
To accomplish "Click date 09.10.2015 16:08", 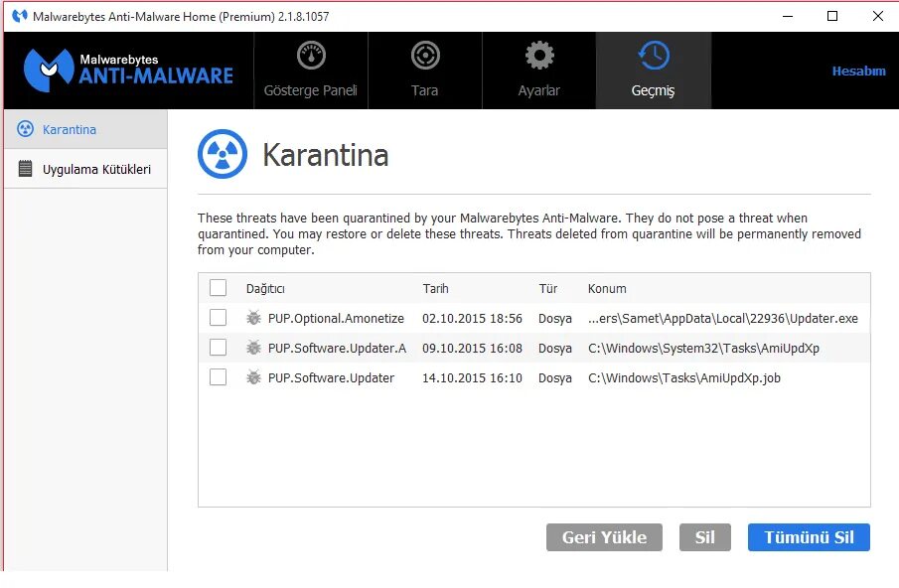I will [x=473, y=349].
